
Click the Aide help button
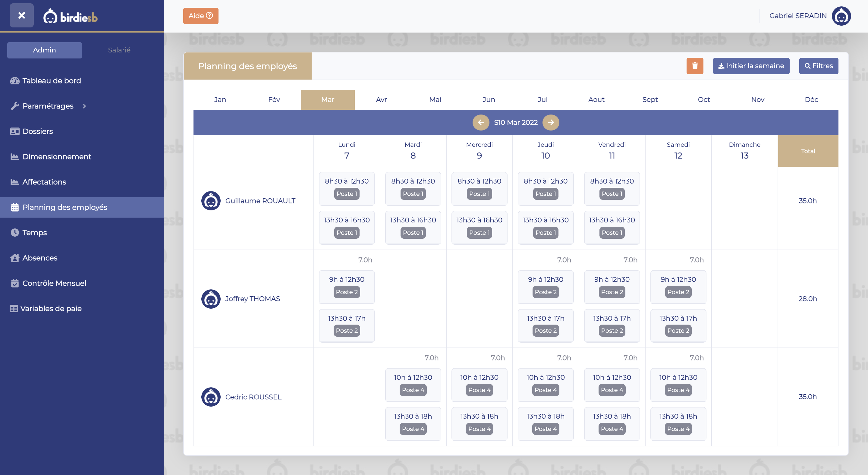click(x=200, y=16)
